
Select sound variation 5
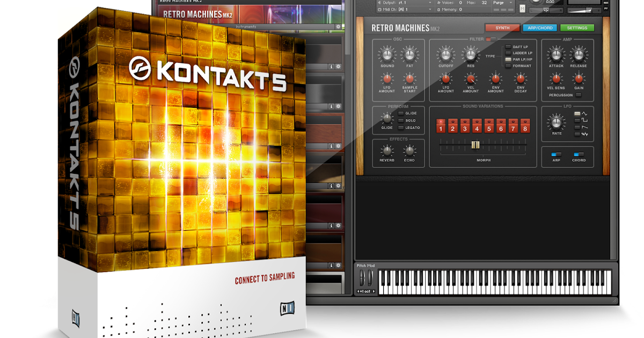(x=489, y=126)
